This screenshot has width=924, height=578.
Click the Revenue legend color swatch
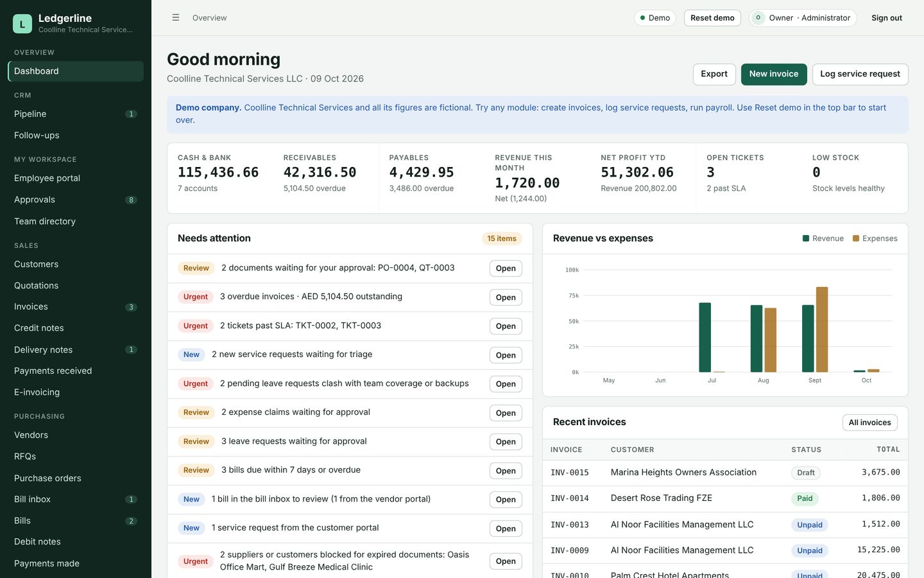coord(806,238)
